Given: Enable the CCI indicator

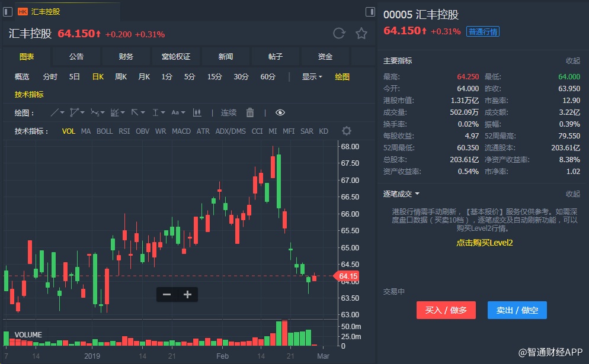Looking at the screenshot, I should [257, 131].
